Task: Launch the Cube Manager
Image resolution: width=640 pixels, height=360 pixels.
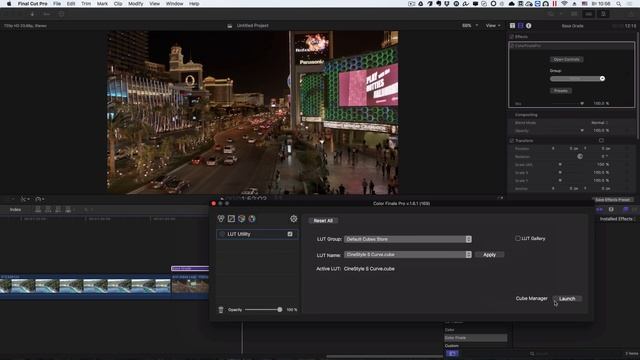Action: [x=567, y=299]
